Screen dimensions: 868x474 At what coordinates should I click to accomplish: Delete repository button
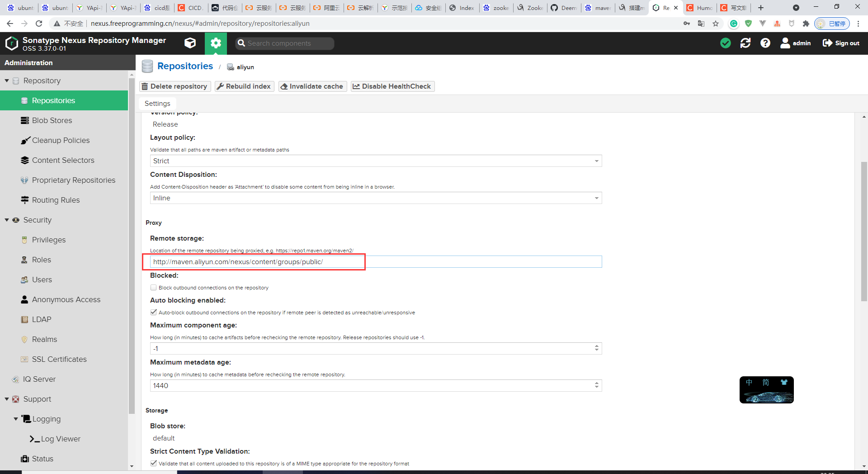point(175,86)
